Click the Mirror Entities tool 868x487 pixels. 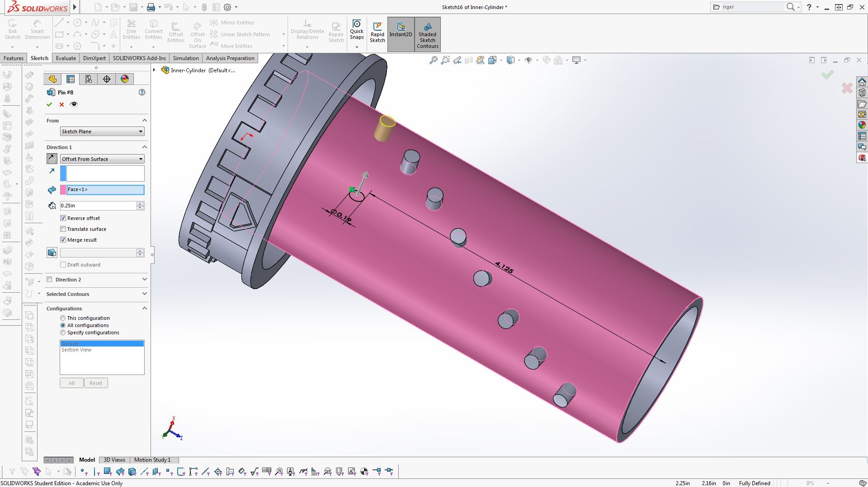(x=232, y=23)
